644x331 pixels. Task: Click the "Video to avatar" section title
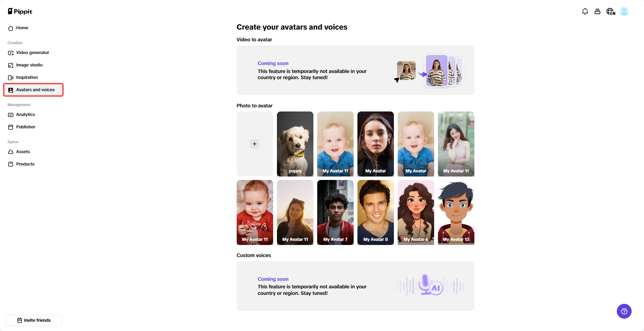tap(254, 40)
